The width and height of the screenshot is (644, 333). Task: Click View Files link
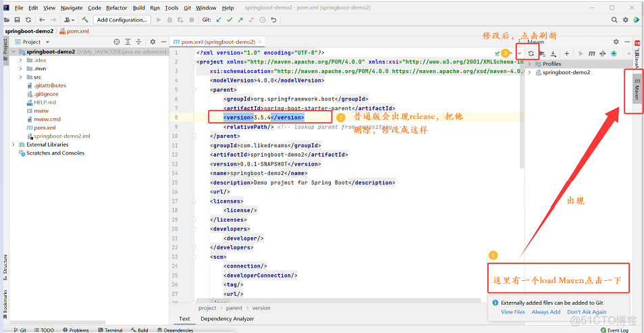(x=513, y=312)
